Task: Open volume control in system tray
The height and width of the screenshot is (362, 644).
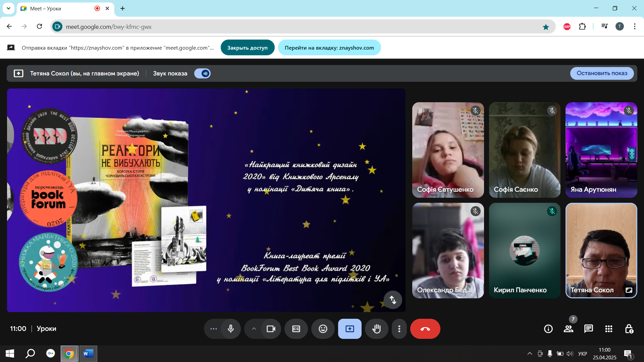Action: (x=570, y=354)
